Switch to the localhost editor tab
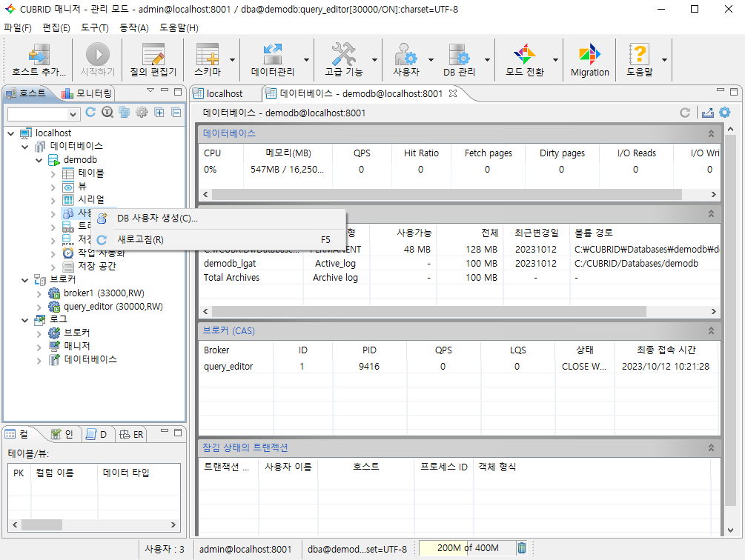Viewport: 745px width, 560px height. tap(218, 94)
